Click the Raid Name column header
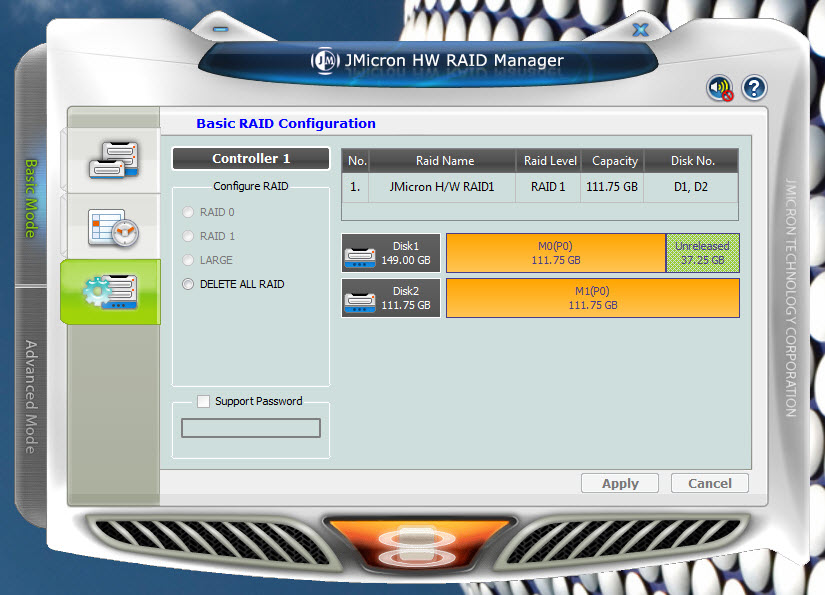 tap(443, 161)
